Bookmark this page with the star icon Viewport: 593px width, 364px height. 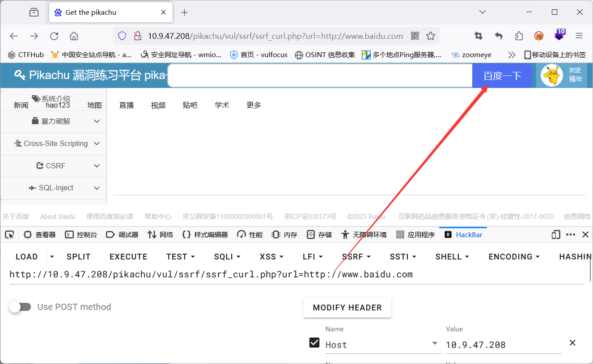click(x=430, y=36)
